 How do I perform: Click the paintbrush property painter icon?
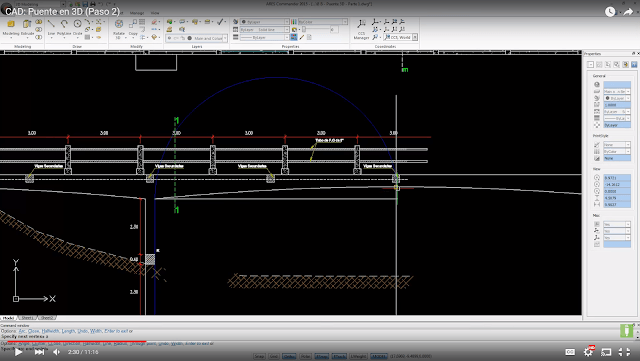click(x=302, y=37)
